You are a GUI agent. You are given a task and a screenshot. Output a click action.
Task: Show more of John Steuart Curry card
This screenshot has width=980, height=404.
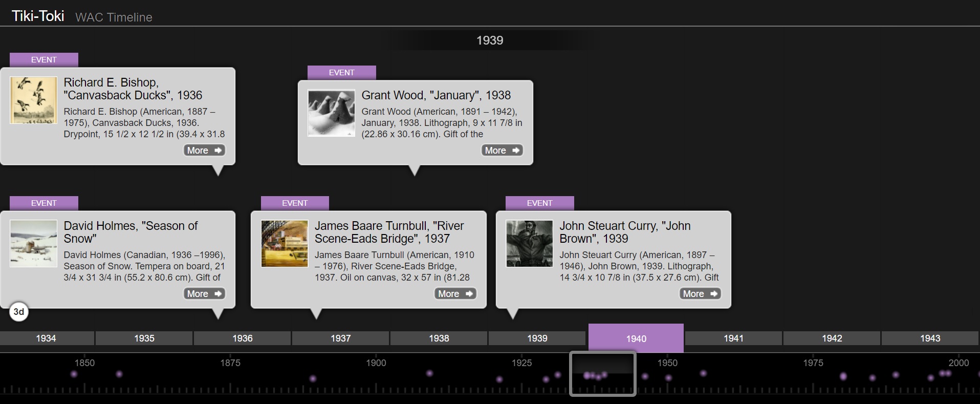pyautogui.click(x=700, y=294)
